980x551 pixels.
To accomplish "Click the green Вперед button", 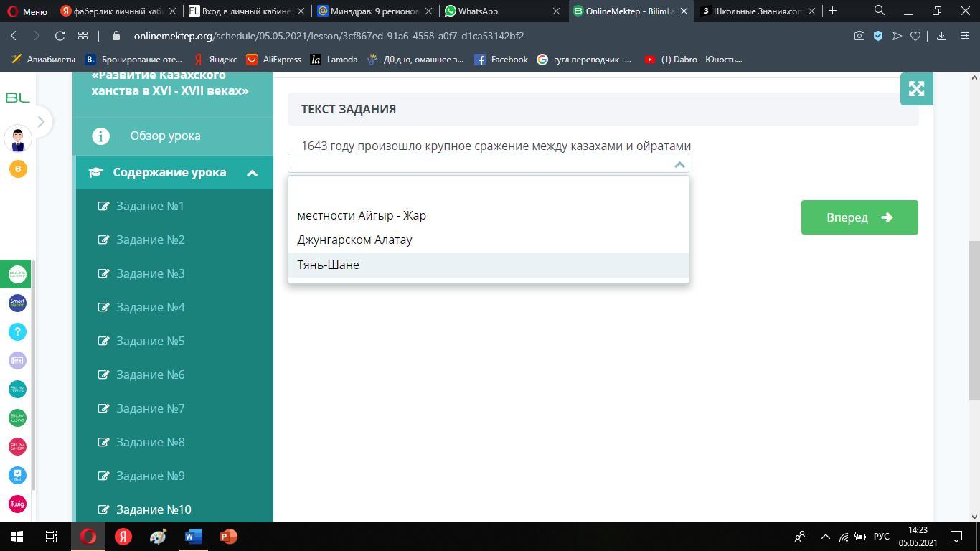I will (x=859, y=217).
